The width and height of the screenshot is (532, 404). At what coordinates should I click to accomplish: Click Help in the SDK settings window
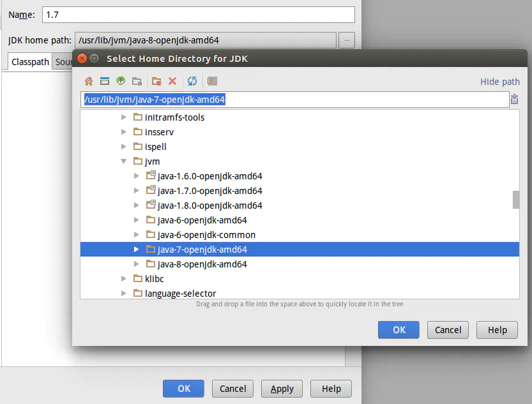331,389
